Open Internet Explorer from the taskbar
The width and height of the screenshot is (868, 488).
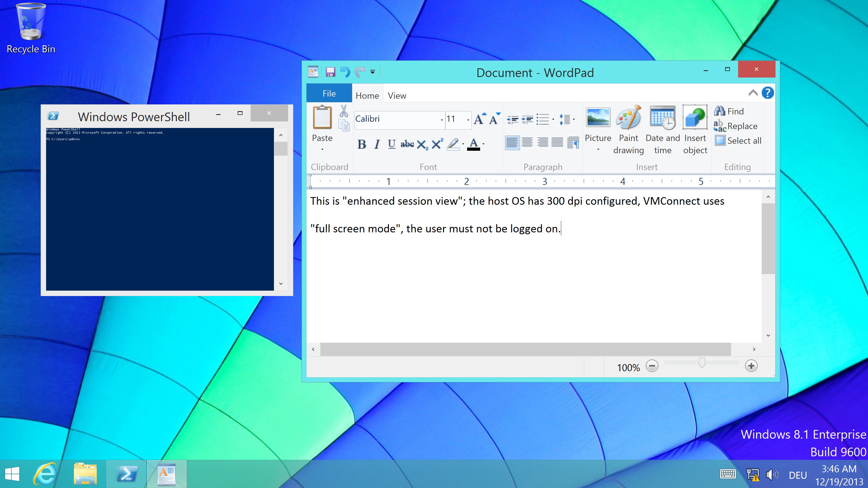45,474
